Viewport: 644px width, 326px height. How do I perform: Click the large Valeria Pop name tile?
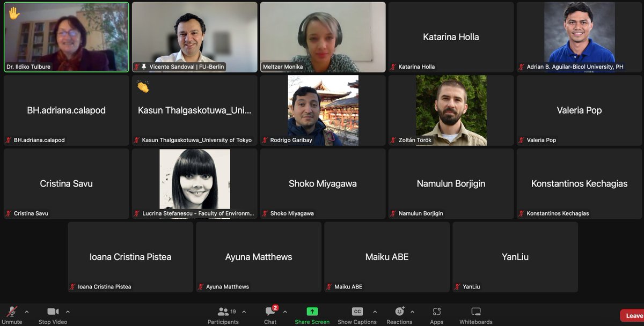[x=580, y=110]
